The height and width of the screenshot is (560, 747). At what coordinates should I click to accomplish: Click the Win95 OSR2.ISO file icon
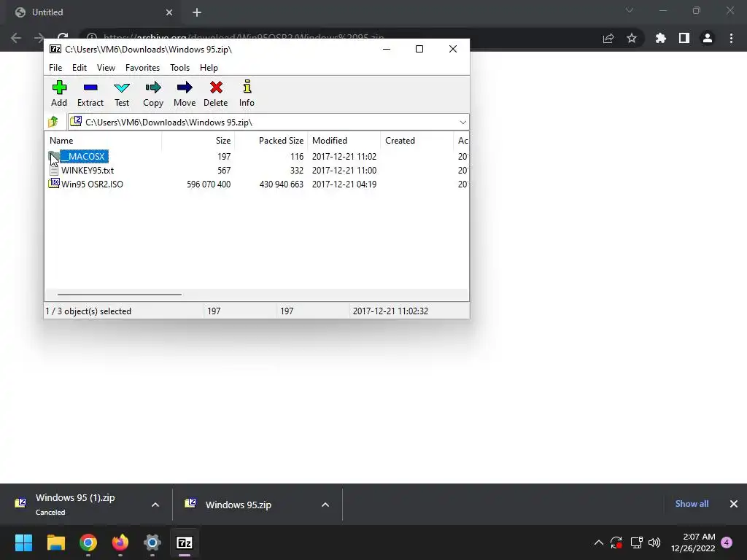(54, 184)
